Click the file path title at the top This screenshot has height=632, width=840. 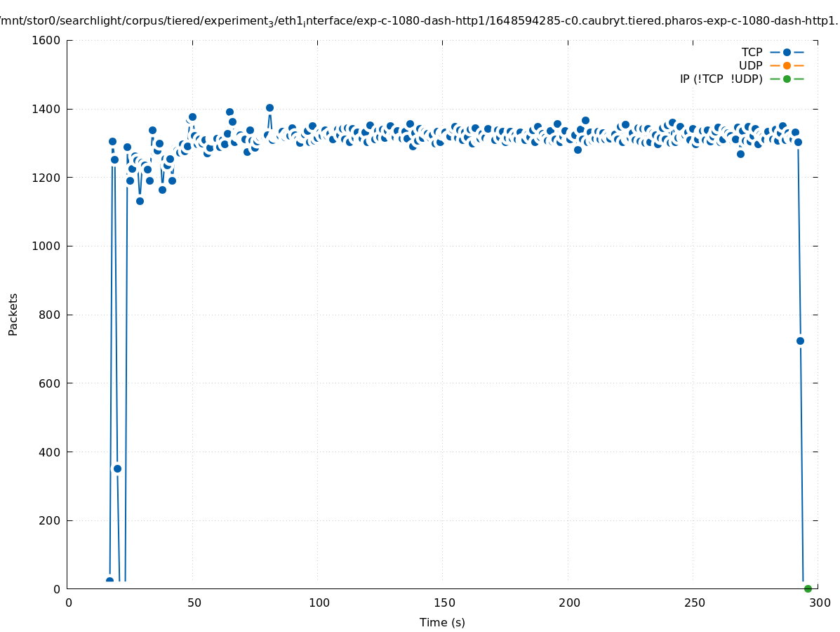(420, 21)
